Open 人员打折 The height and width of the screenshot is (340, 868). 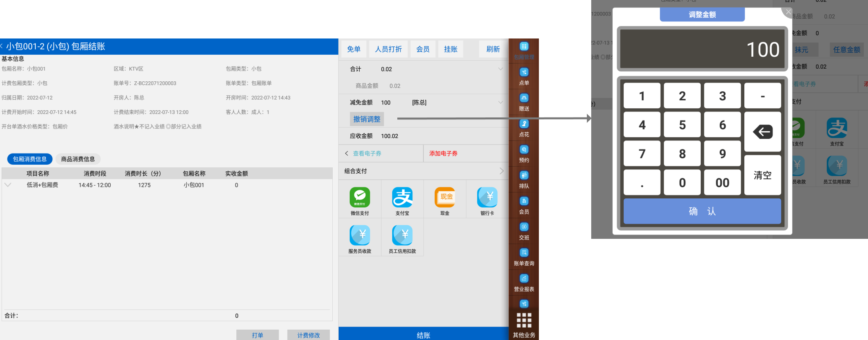pyautogui.click(x=388, y=49)
